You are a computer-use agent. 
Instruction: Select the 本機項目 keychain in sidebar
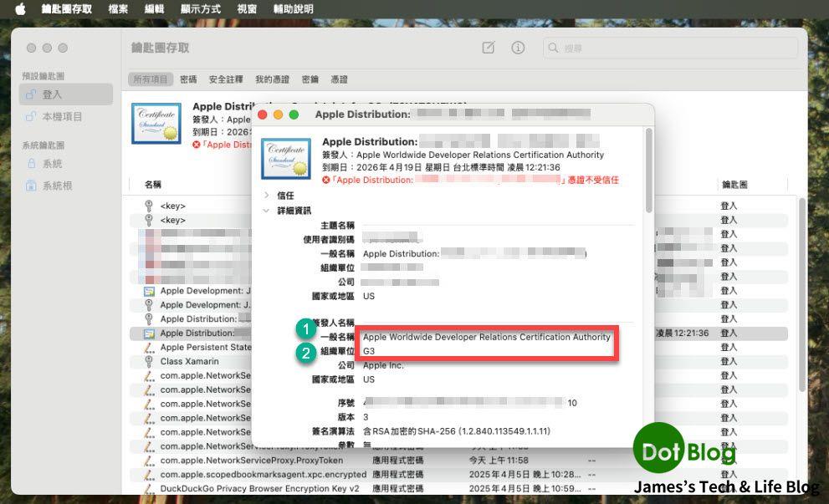tap(62, 117)
